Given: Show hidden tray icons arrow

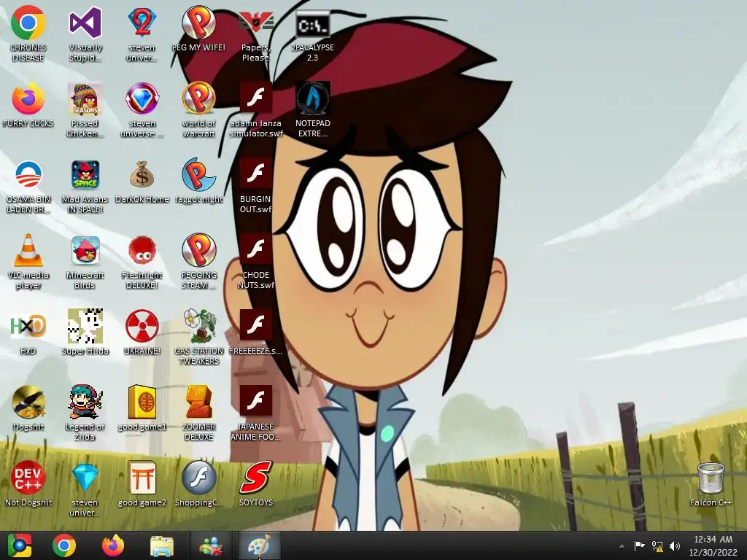Looking at the screenshot, I should (x=622, y=546).
